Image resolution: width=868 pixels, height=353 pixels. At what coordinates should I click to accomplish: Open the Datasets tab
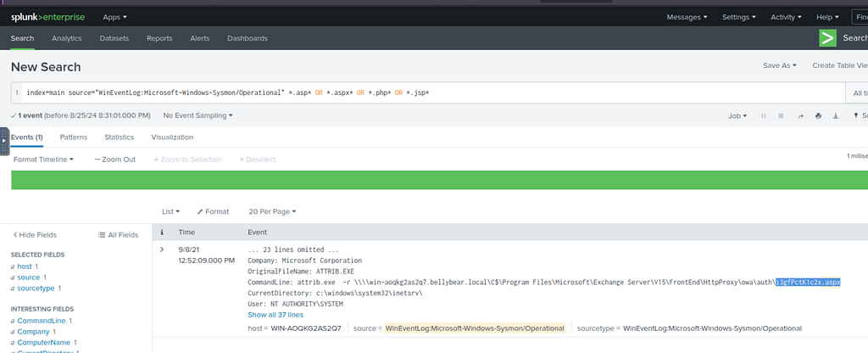pyautogui.click(x=114, y=38)
